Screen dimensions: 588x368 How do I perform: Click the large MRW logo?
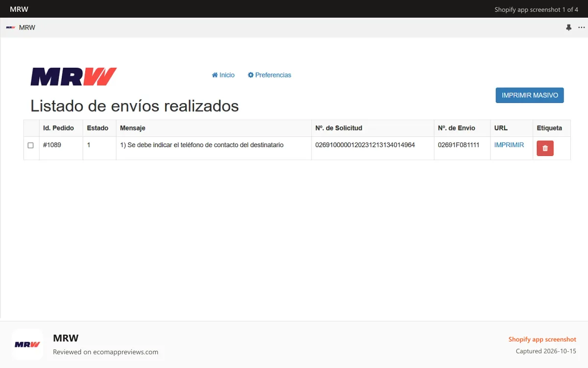tap(73, 77)
